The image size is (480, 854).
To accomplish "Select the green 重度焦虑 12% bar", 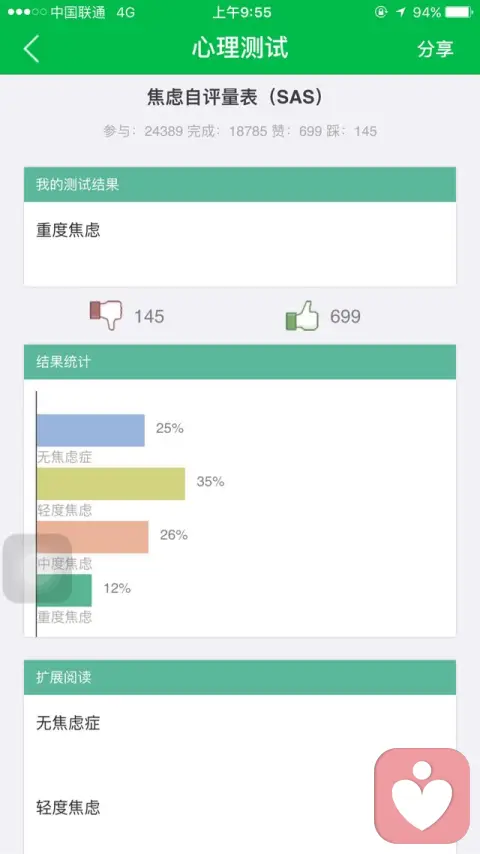I will (64, 590).
